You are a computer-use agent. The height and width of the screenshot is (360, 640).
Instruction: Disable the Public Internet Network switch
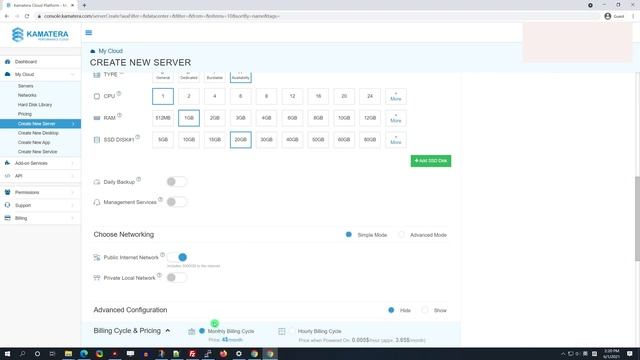(x=177, y=257)
